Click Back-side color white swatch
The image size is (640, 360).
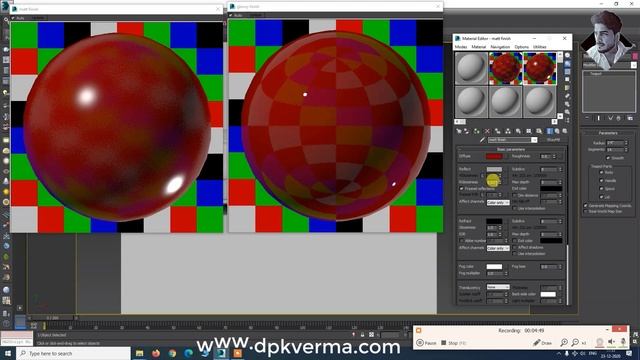coord(548,294)
